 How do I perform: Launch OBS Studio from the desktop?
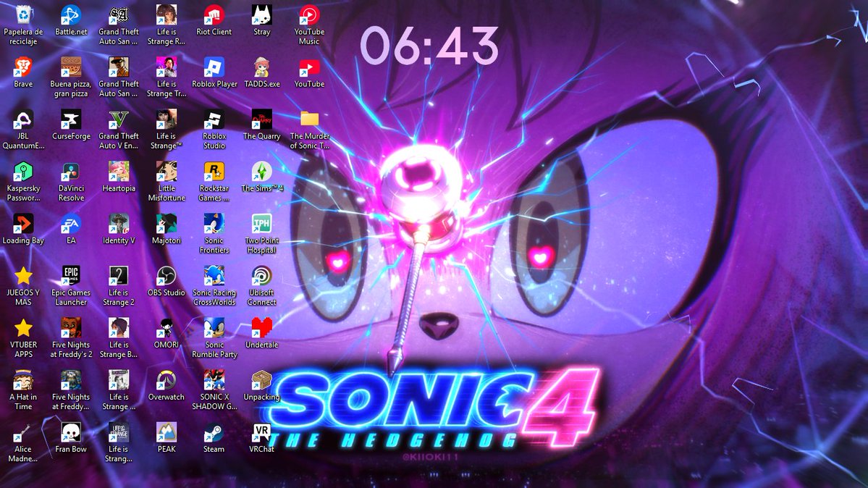tap(166, 277)
